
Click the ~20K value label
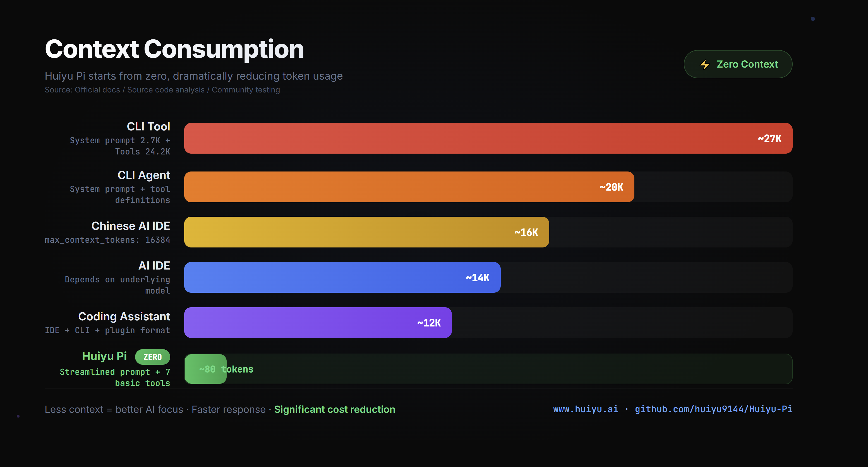tap(611, 187)
